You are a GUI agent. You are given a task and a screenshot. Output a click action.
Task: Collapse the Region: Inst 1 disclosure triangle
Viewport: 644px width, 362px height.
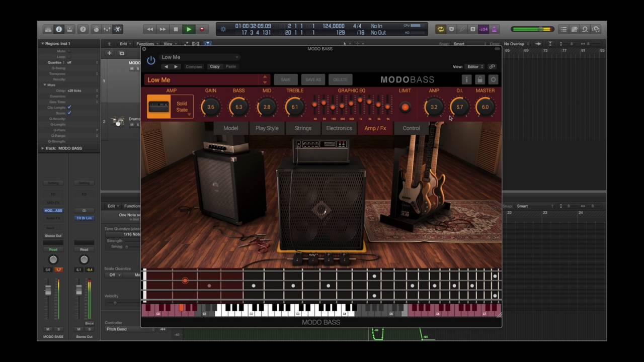point(43,44)
